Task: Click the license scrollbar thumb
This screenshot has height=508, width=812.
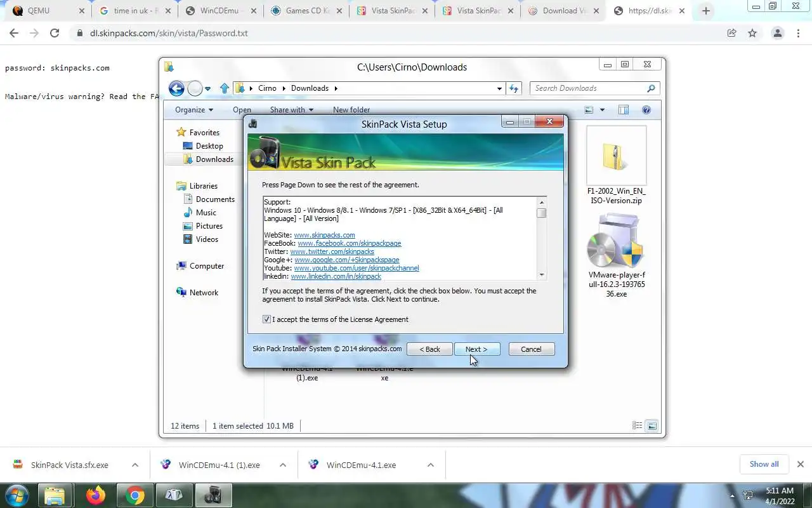Action: click(542, 213)
